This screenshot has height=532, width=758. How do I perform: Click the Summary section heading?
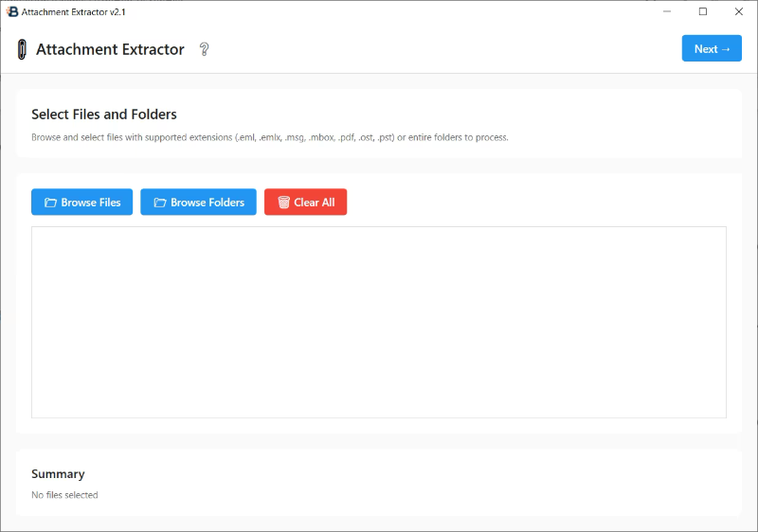point(58,474)
